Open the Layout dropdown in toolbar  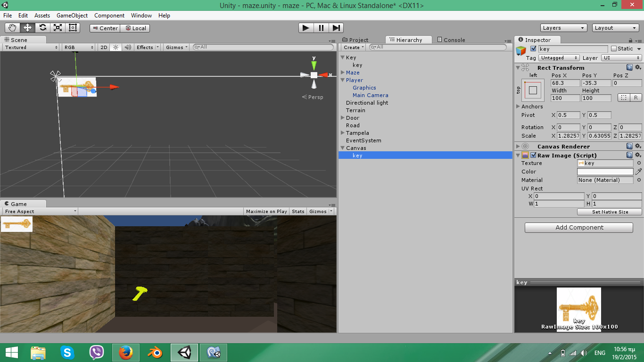(616, 28)
